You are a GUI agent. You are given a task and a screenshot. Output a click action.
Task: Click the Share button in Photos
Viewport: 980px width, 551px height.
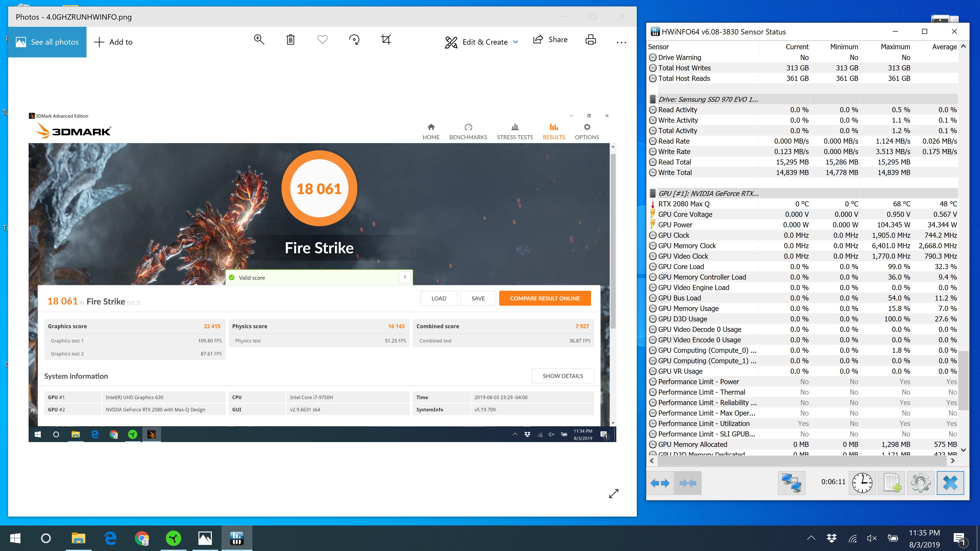(x=550, y=40)
